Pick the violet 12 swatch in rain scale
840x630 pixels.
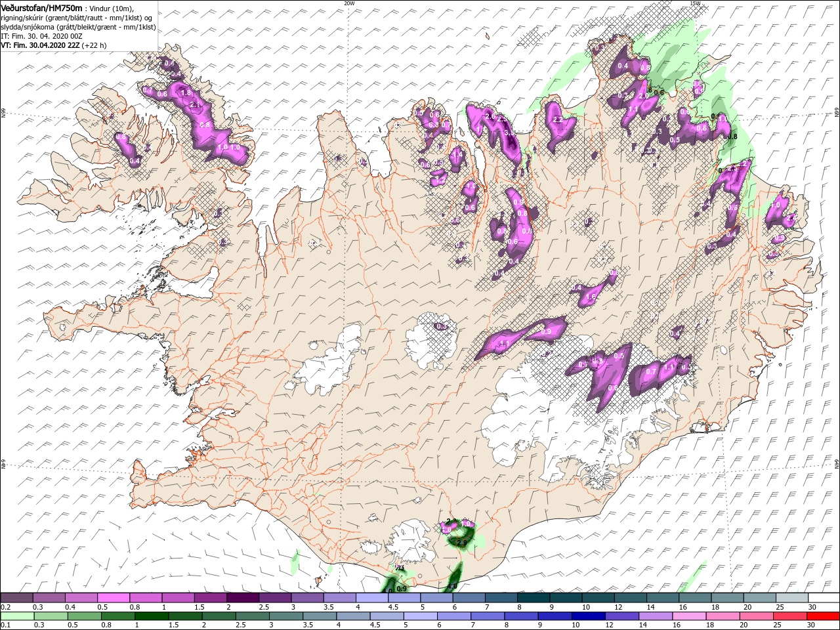click(x=621, y=616)
